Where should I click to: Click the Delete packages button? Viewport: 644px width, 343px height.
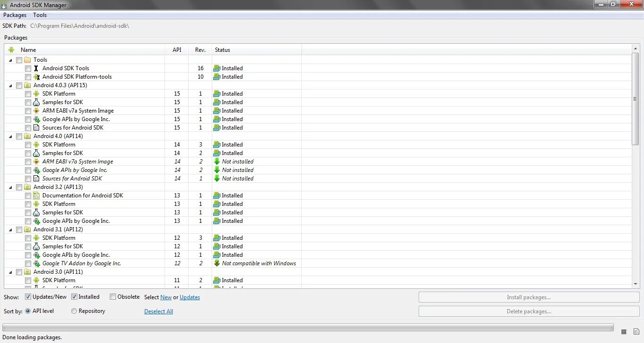[528, 311]
